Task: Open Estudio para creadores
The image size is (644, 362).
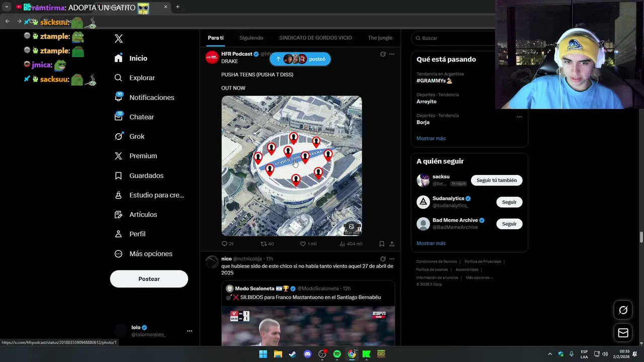Action: [149, 195]
